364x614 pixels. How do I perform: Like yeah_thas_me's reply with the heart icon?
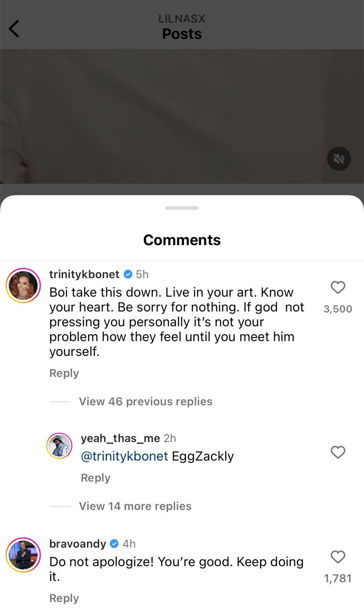[x=338, y=452]
